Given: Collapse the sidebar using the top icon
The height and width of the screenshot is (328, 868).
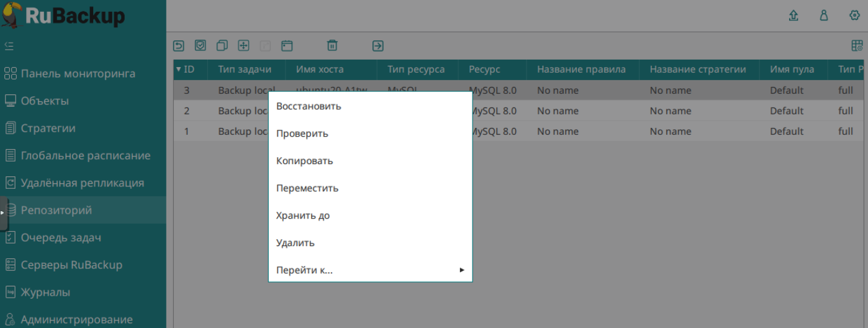Looking at the screenshot, I should point(9,45).
